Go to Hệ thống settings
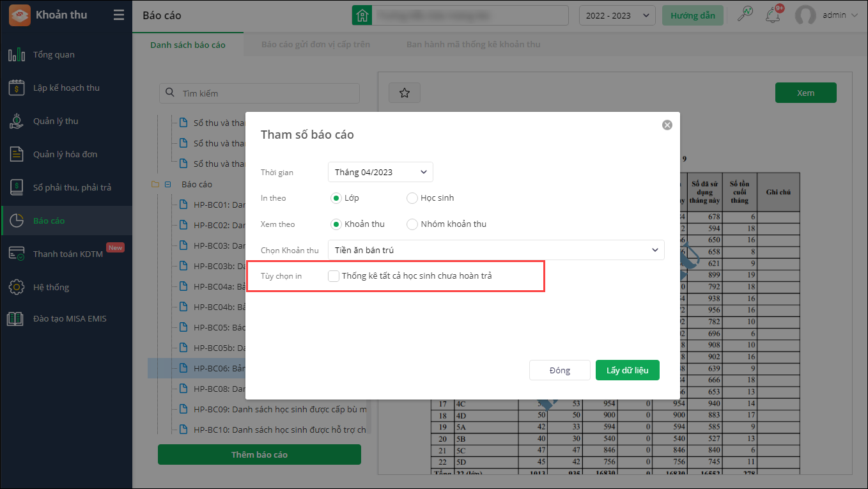Image resolution: width=868 pixels, height=489 pixels. coord(51,288)
